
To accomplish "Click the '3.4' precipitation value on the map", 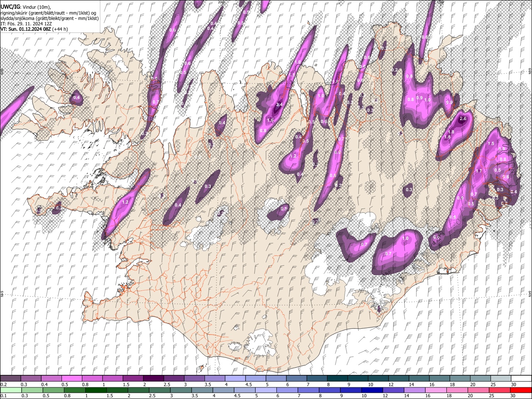I will [279, 104].
